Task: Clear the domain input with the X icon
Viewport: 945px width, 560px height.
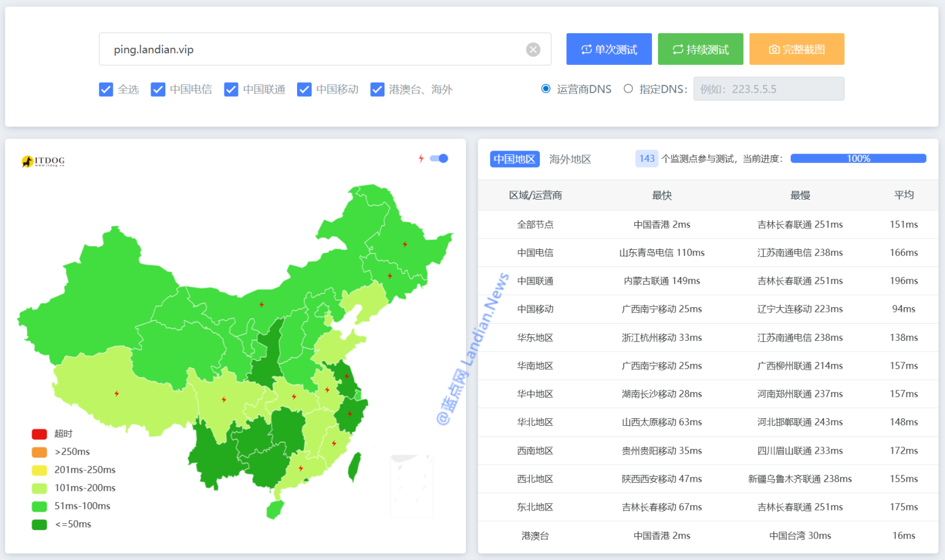Action: click(x=533, y=50)
